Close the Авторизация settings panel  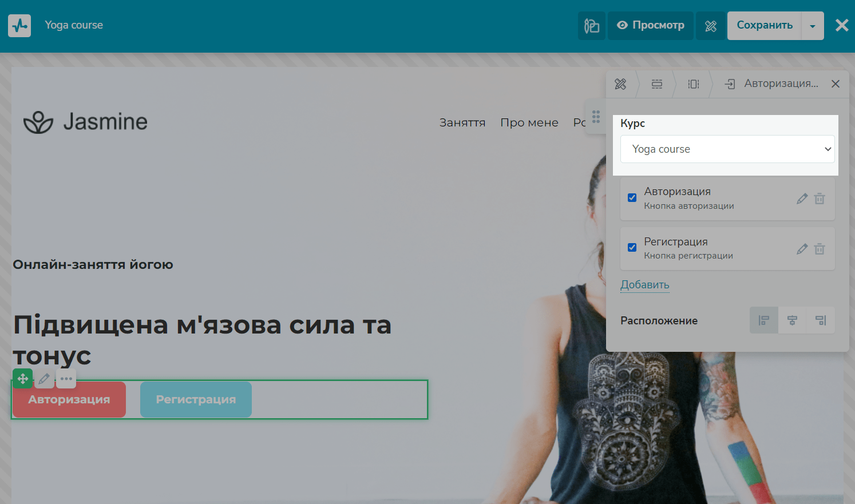(x=836, y=84)
